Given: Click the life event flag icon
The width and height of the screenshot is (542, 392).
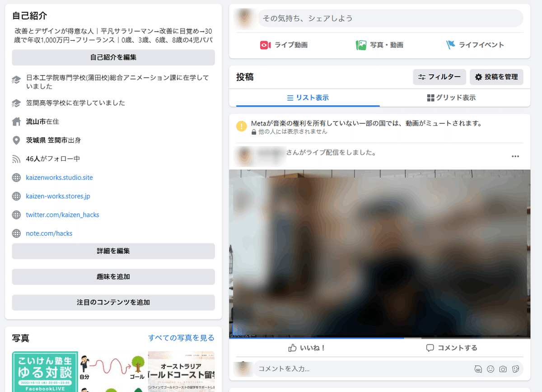Looking at the screenshot, I should coord(450,45).
